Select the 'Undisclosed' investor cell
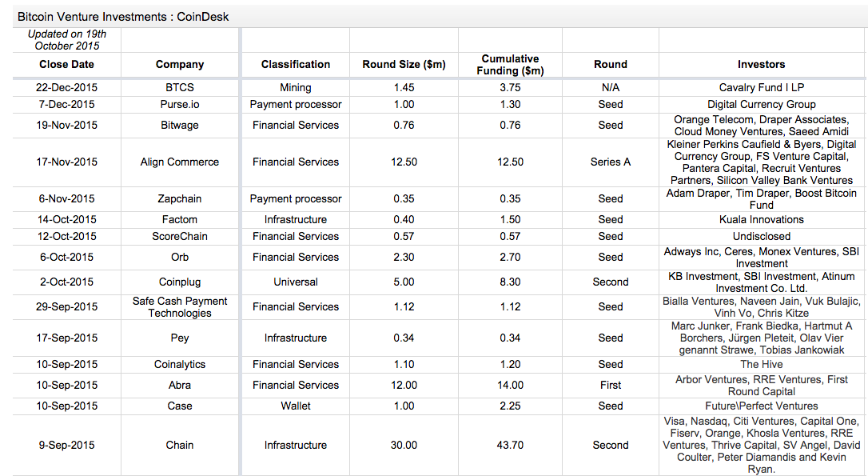868x476 pixels. (762, 236)
